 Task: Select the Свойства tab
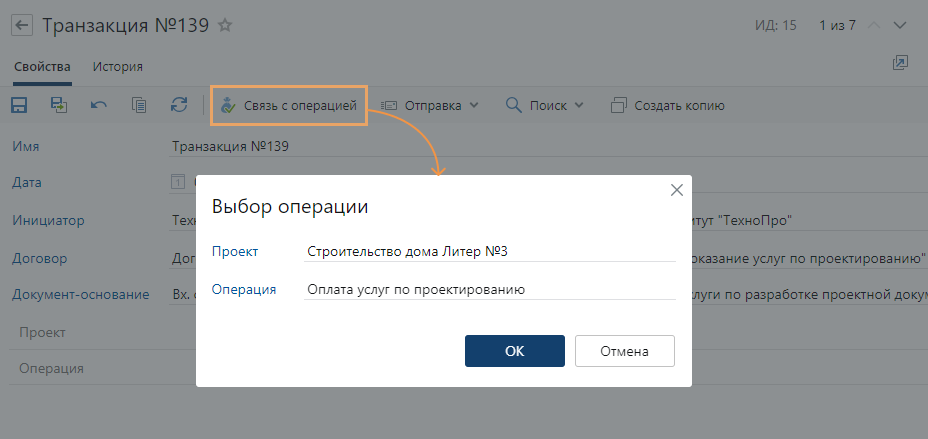pyautogui.click(x=42, y=67)
